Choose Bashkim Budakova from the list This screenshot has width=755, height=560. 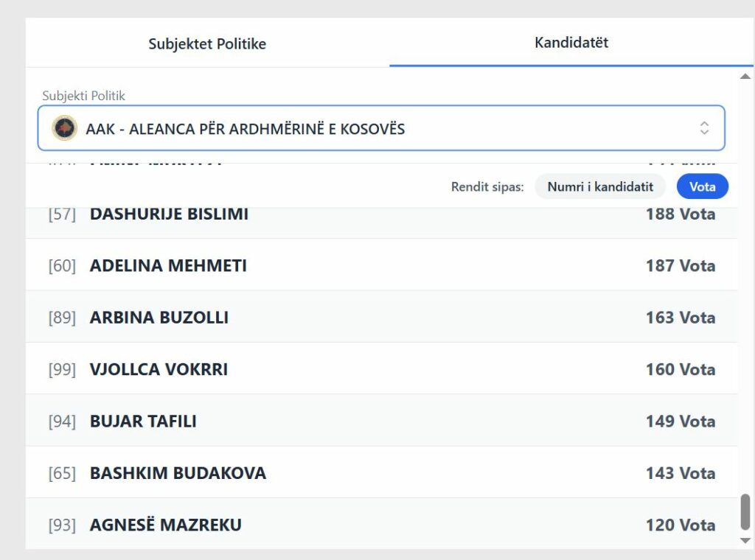pos(178,473)
